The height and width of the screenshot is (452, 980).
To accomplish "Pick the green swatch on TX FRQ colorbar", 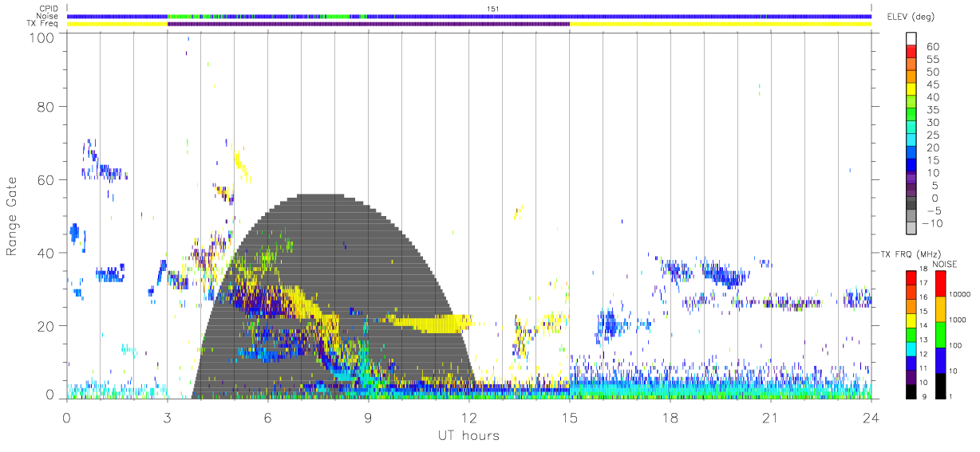I will click(x=911, y=335).
